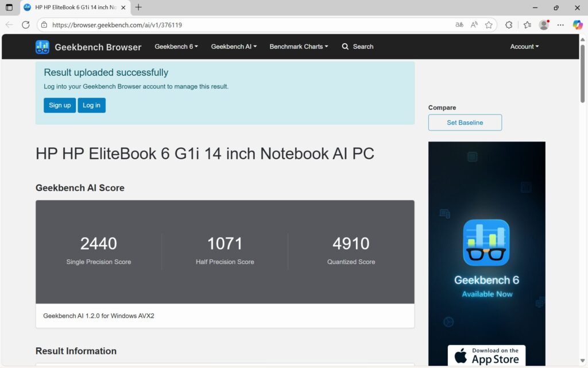Open the Benchmark Charts dropdown
588x368 pixels.
(299, 47)
